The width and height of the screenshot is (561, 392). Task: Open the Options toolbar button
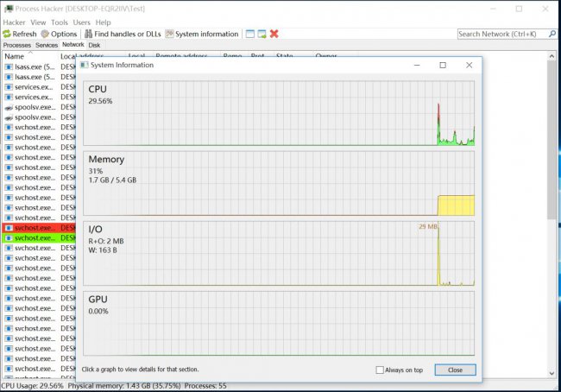coord(59,34)
